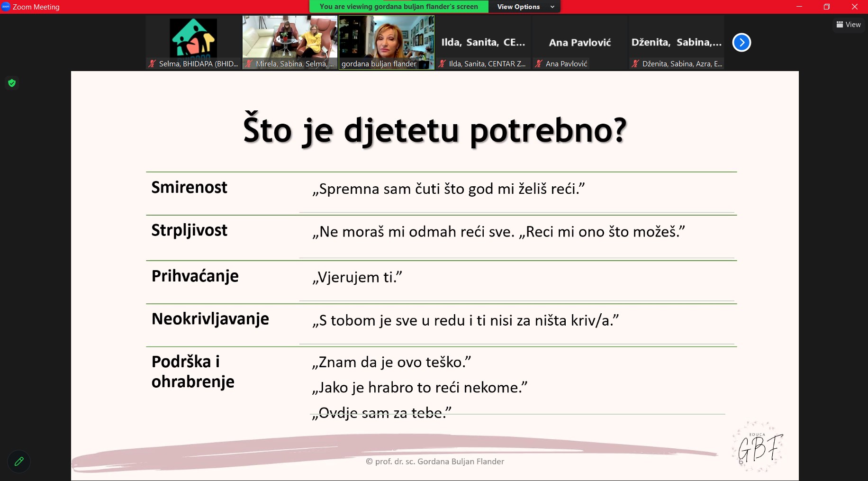
Task: Open the View layout menu
Action: (x=849, y=25)
